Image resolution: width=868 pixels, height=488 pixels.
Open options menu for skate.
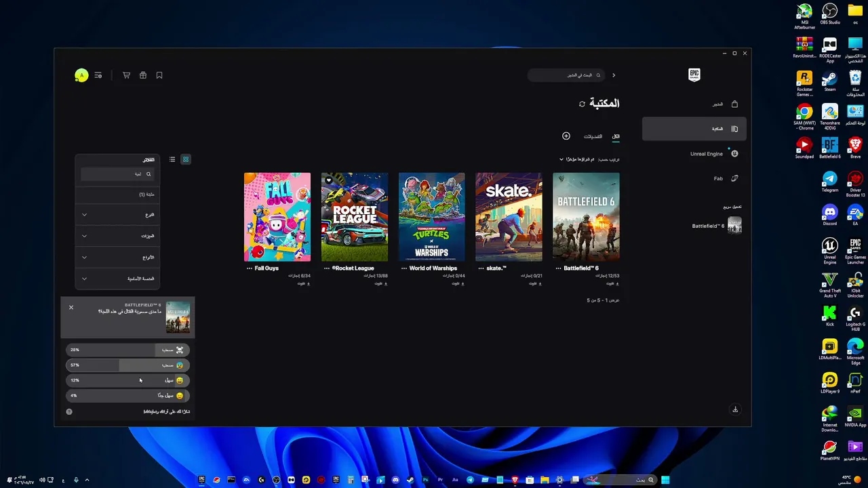pos(481,268)
